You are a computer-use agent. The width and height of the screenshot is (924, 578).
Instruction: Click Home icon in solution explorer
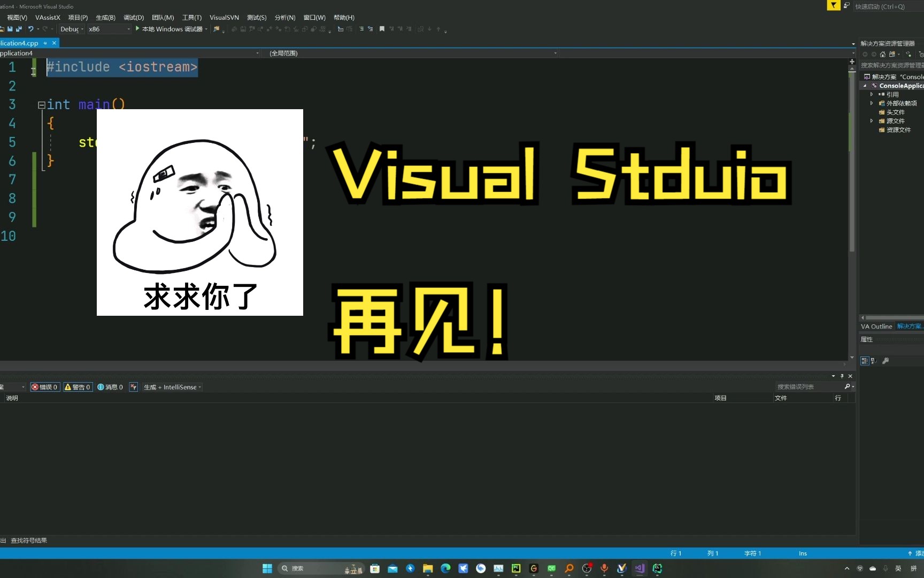click(883, 54)
